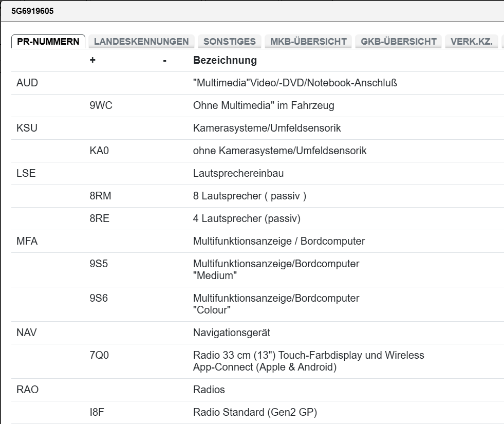This screenshot has height=424, width=504.
Task: Click PR code 9WC
Action: point(101,106)
